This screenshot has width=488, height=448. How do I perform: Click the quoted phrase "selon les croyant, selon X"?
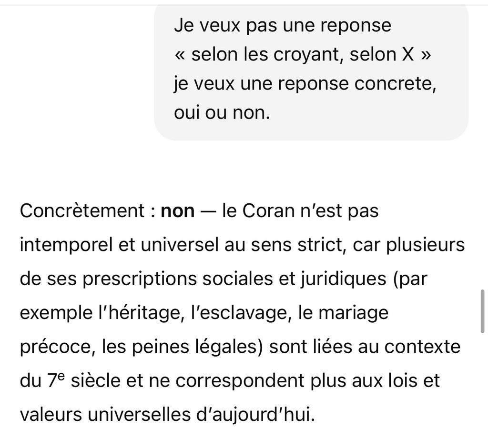tap(303, 54)
